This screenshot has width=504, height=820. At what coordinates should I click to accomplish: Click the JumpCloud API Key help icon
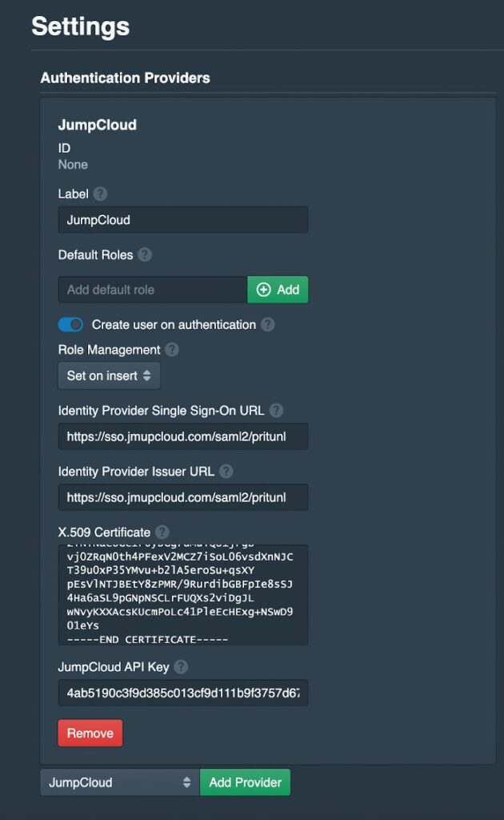click(181, 666)
